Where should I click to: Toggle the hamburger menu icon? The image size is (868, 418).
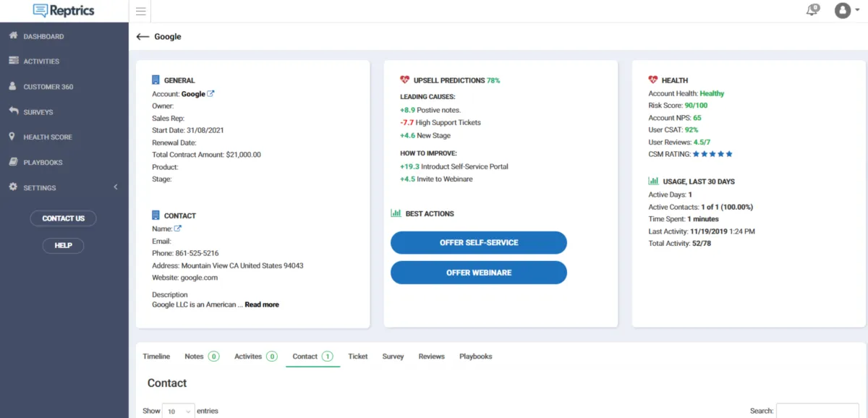click(141, 11)
